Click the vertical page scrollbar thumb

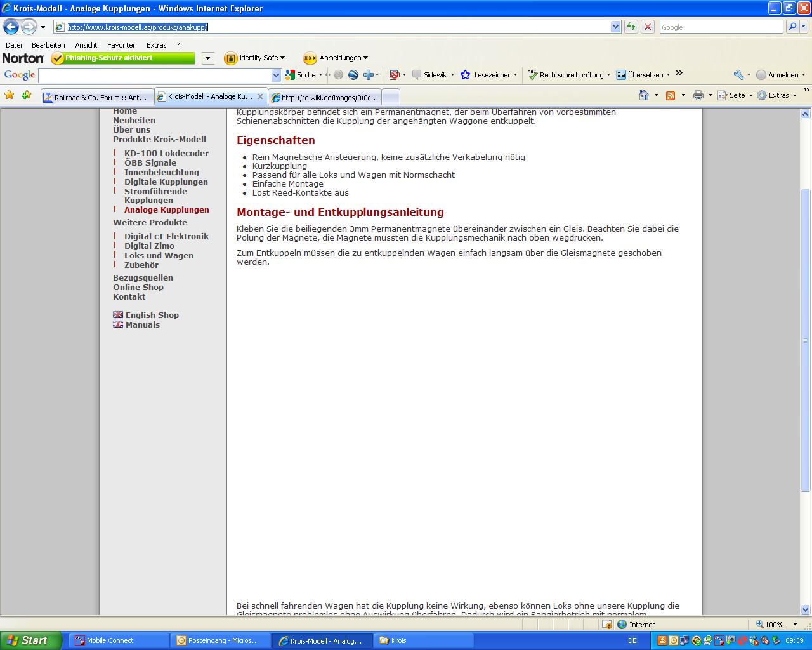[806, 340]
